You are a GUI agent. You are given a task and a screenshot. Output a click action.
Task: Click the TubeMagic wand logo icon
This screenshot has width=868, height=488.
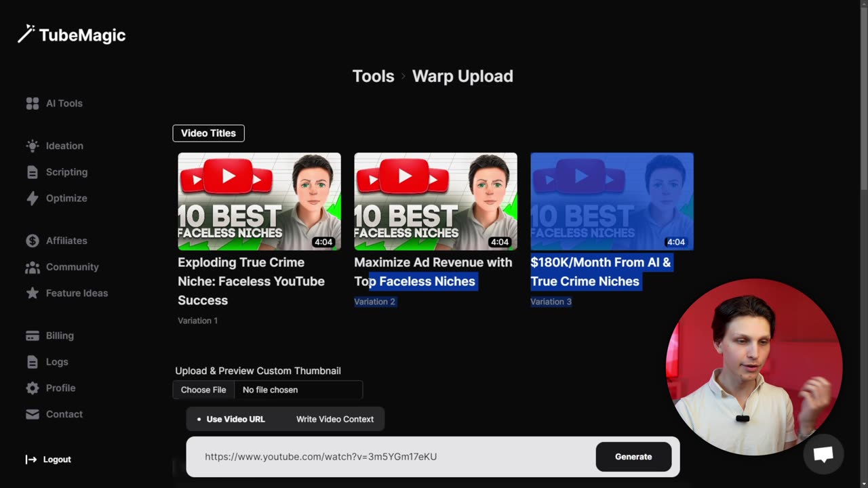pos(26,34)
